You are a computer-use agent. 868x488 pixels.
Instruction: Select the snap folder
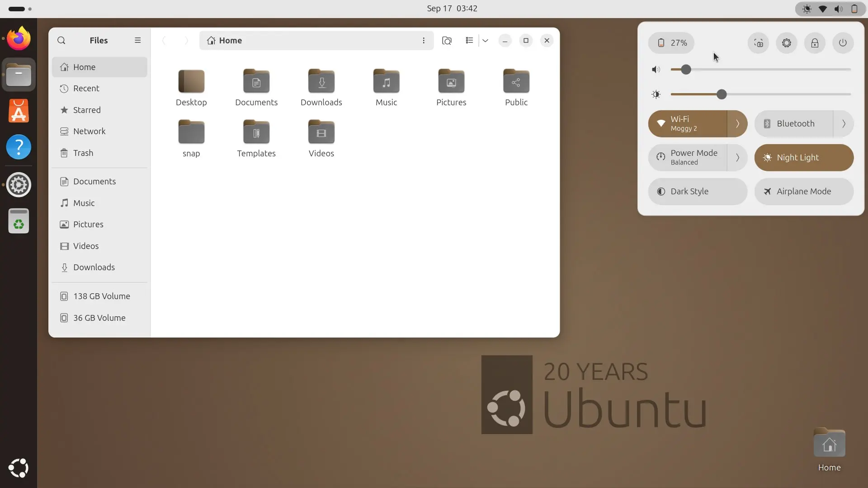point(191,139)
